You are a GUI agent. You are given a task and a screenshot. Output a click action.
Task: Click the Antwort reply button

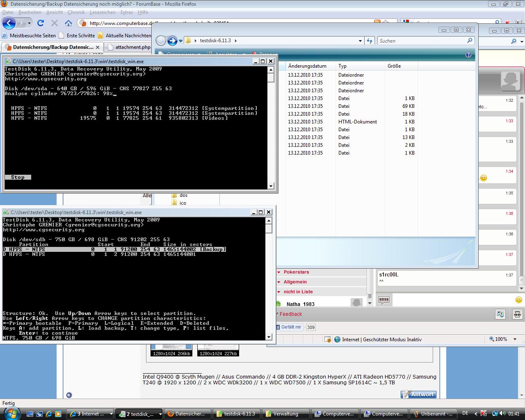coord(418,395)
